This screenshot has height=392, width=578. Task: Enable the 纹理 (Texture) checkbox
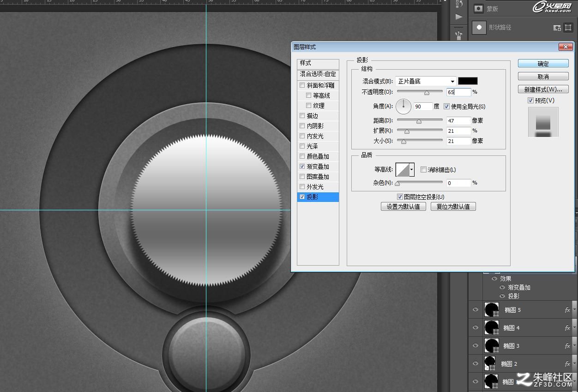pyautogui.click(x=309, y=106)
